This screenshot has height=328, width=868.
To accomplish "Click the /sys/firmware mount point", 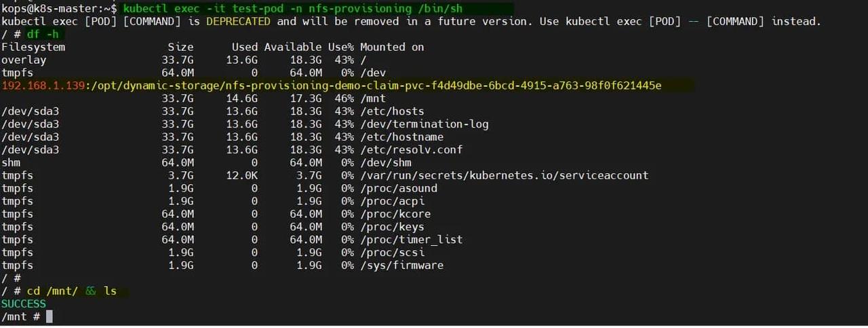I will [401, 265].
